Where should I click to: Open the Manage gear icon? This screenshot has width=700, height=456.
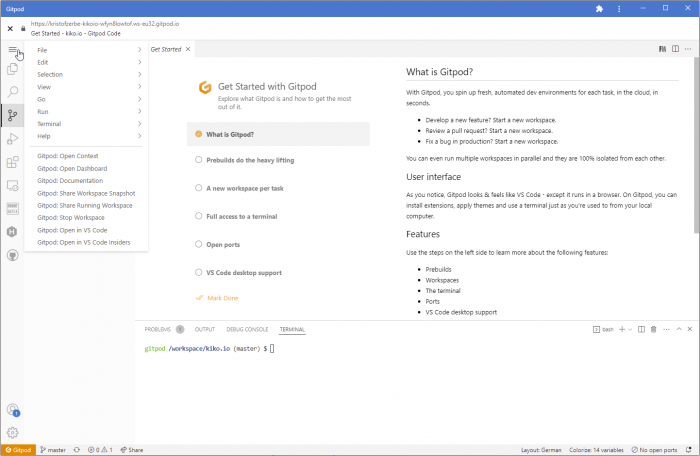[12, 432]
